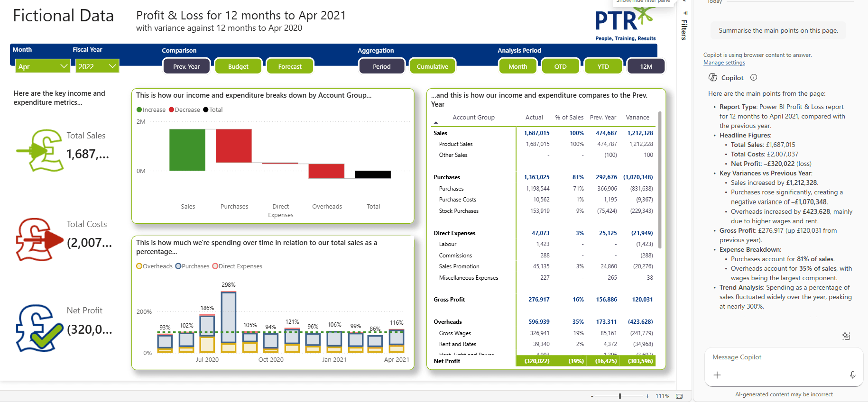This screenshot has height=402, width=868.
Task: Click the zoom slider handle
Action: (x=620, y=396)
